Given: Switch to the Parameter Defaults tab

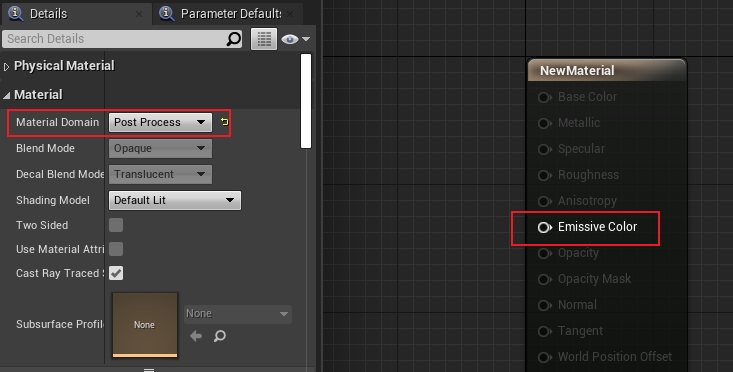Looking at the screenshot, I should [231, 14].
